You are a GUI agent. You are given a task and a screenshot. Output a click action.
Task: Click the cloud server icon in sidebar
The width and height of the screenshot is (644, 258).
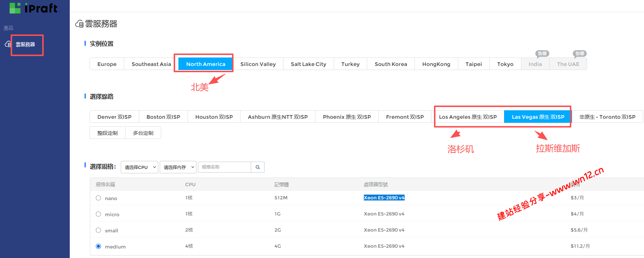tap(8, 44)
